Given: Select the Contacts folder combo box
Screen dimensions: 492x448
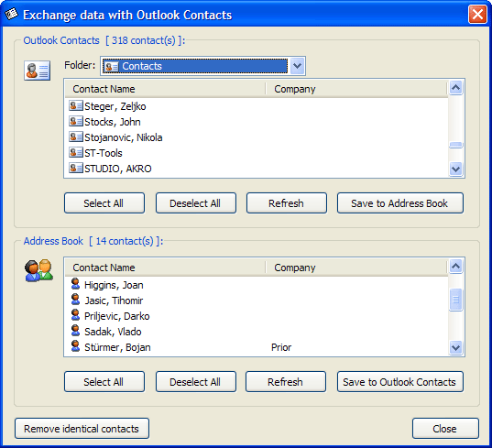Looking at the screenshot, I should (x=202, y=66).
